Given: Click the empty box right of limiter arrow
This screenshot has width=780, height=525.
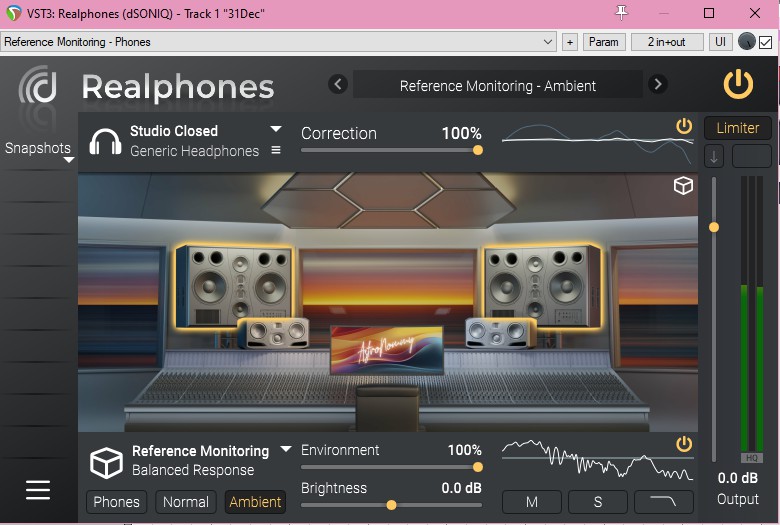Looking at the screenshot, I should pyautogui.click(x=751, y=157).
